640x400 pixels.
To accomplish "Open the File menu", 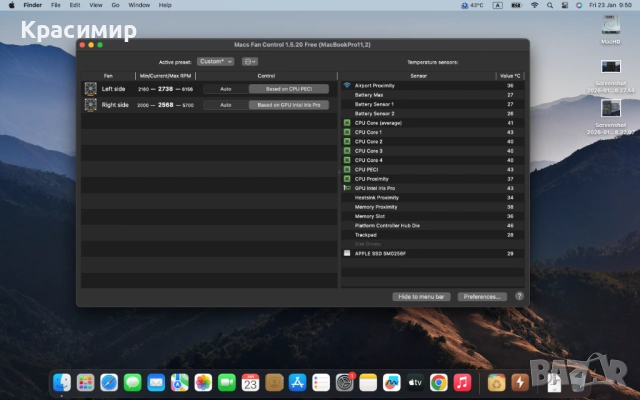I will pyautogui.click(x=56, y=5).
